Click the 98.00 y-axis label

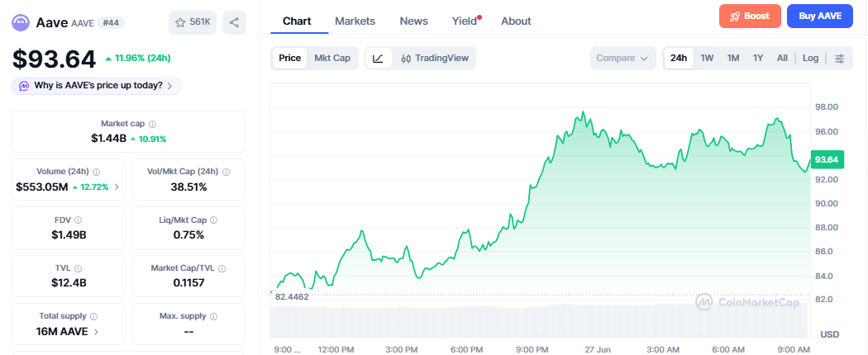tap(827, 106)
